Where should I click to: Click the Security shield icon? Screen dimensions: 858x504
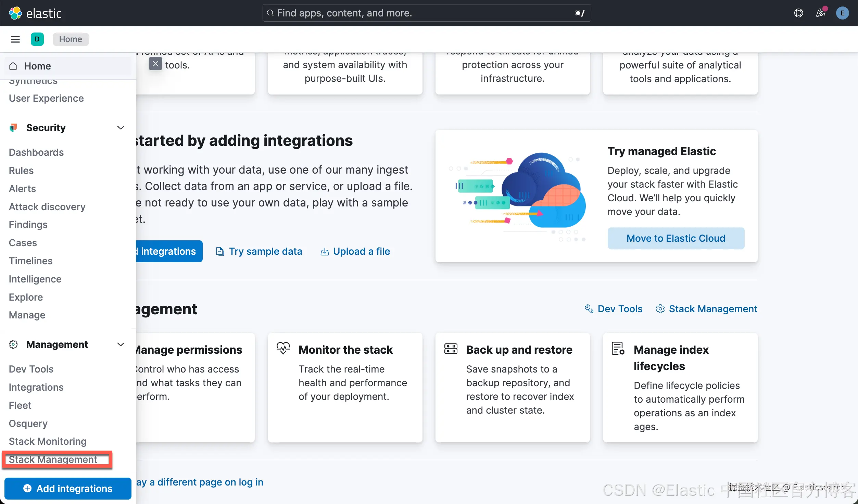[13, 128]
